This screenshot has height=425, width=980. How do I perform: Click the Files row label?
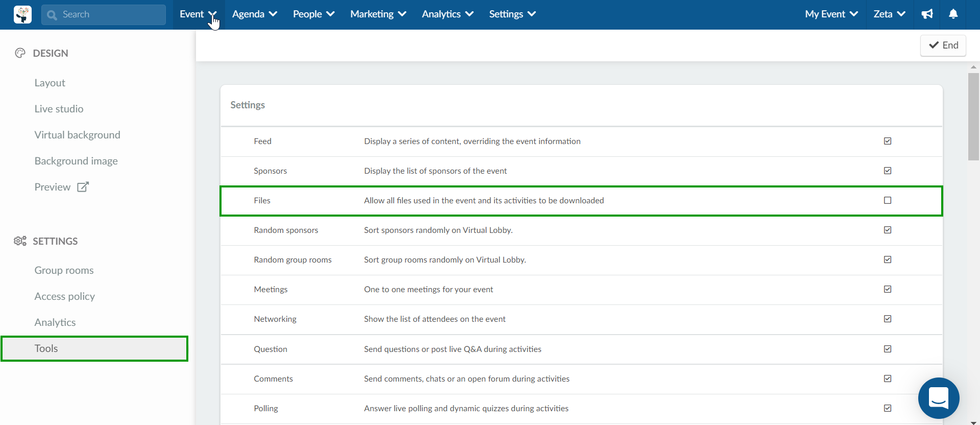point(262,200)
